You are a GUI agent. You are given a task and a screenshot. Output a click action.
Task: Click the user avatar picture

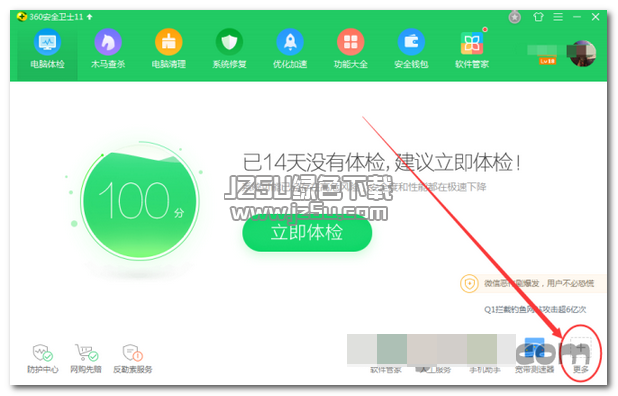tap(582, 53)
